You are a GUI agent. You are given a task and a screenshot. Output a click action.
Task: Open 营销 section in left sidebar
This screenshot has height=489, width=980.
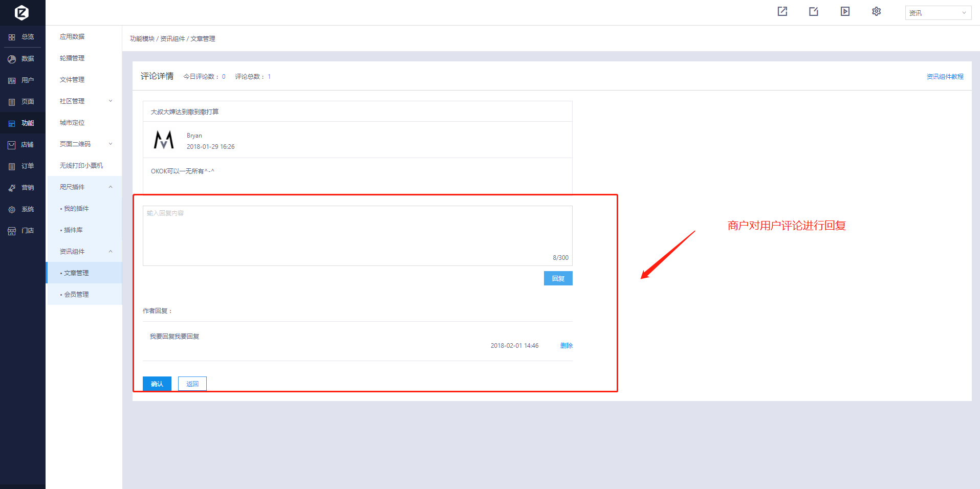click(x=23, y=188)
